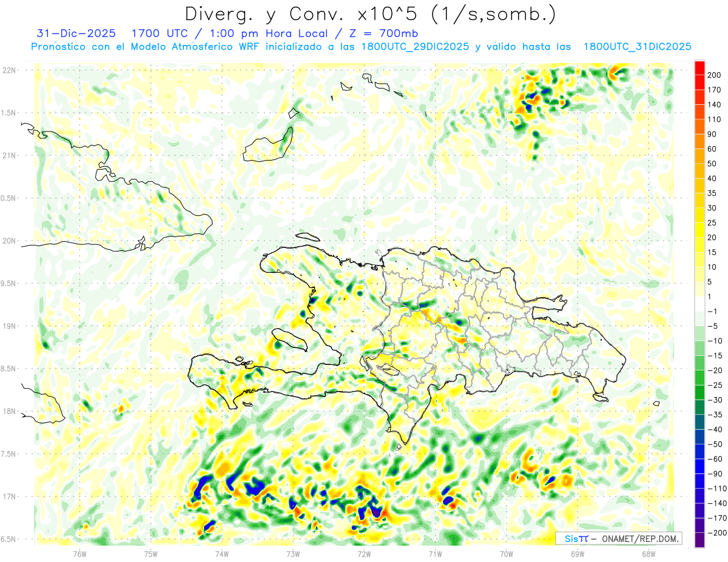The width and height of the screenshot is (728, 562).
Task: Click the '22N' latitude label
Action: click(x=10, y=70)
